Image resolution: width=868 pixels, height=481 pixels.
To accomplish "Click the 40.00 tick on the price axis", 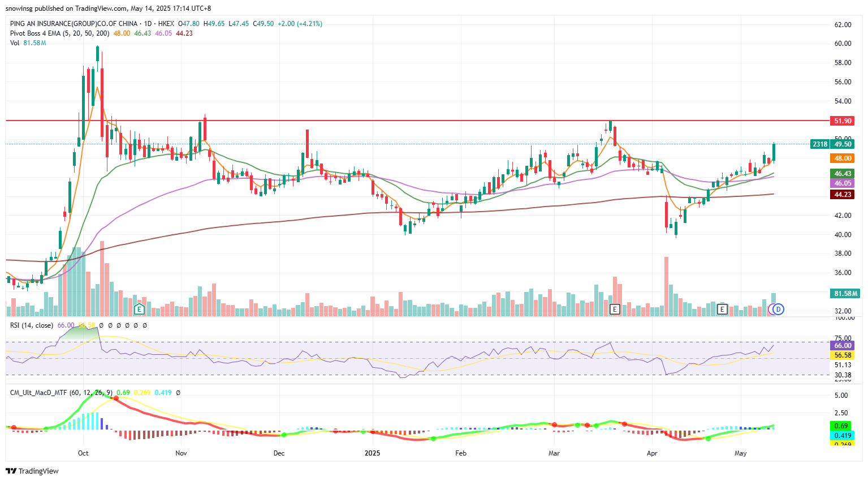I will 843,235.
